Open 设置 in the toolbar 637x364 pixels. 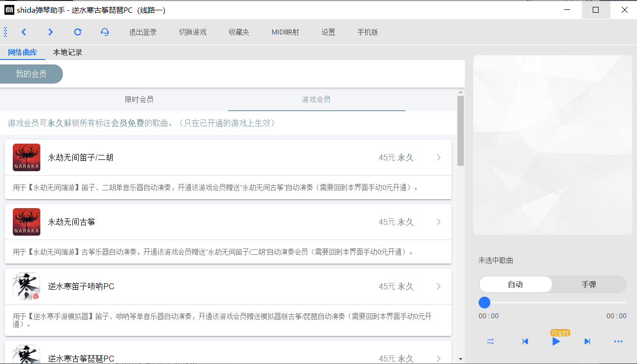pos(329,32)
